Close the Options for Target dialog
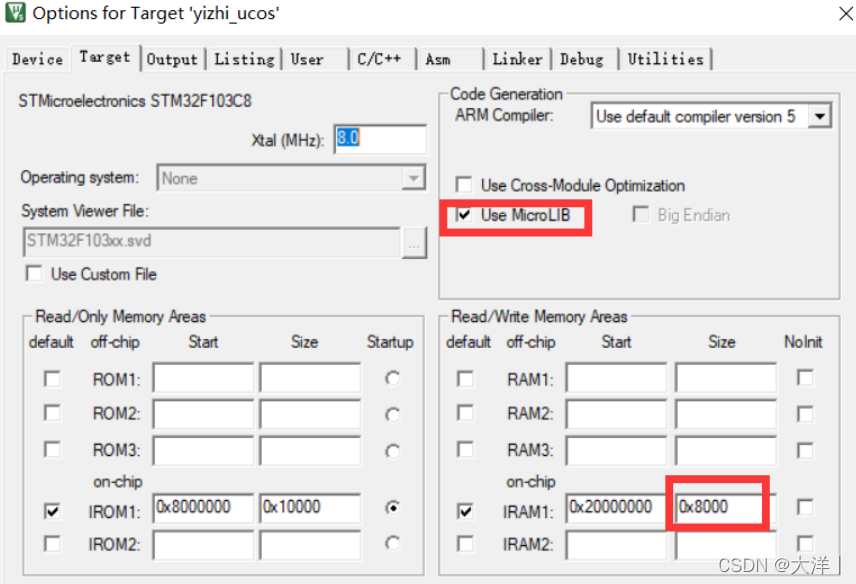 coord(846,13)
